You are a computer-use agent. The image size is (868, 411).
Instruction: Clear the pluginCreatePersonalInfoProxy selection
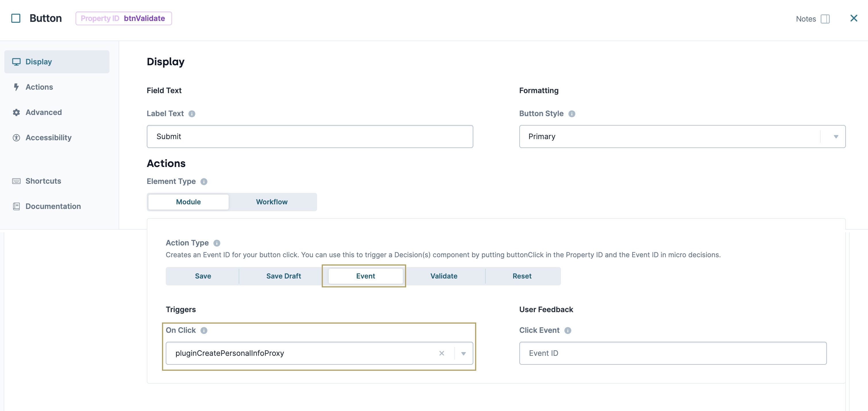442,353
